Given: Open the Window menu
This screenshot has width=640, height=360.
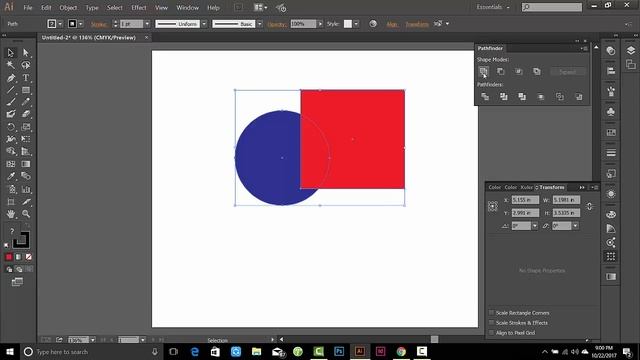Looking at the screenshot, I should [x=187, y=8].
